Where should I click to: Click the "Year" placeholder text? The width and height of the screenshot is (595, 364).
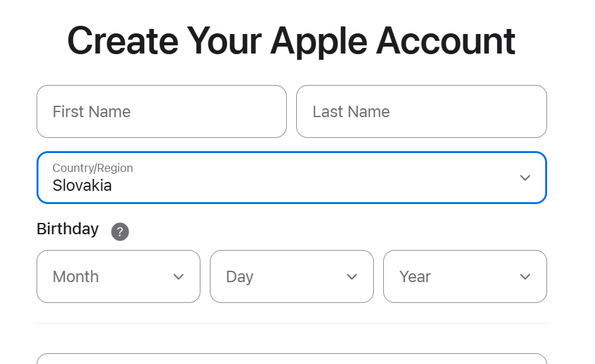pos(415,276)
